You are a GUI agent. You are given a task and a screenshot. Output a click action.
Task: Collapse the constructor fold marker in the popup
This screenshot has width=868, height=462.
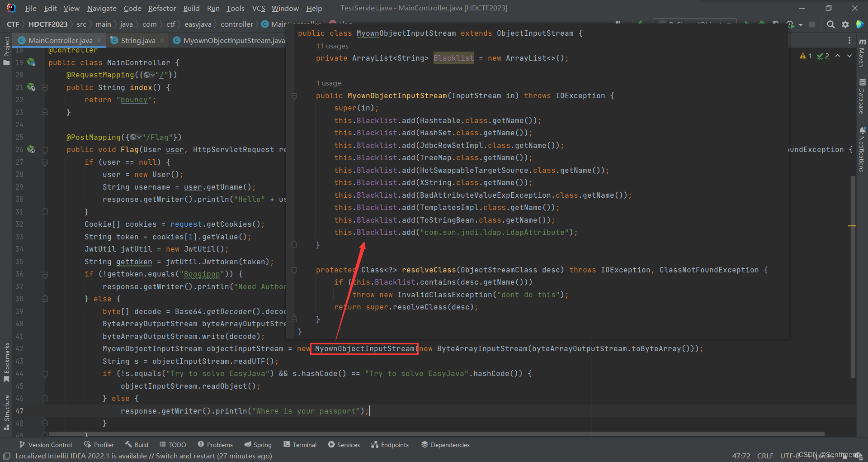(294, 96)
